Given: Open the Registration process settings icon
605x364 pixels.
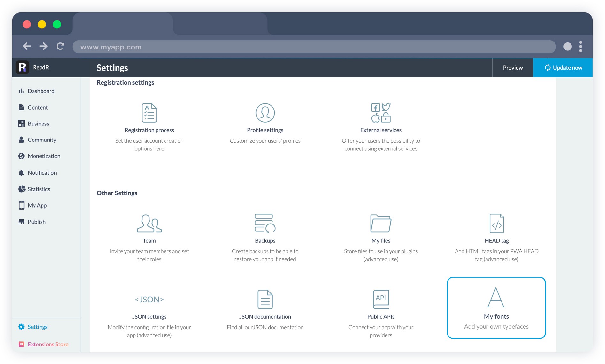Looking at the screenshot, I should [149, 113].
